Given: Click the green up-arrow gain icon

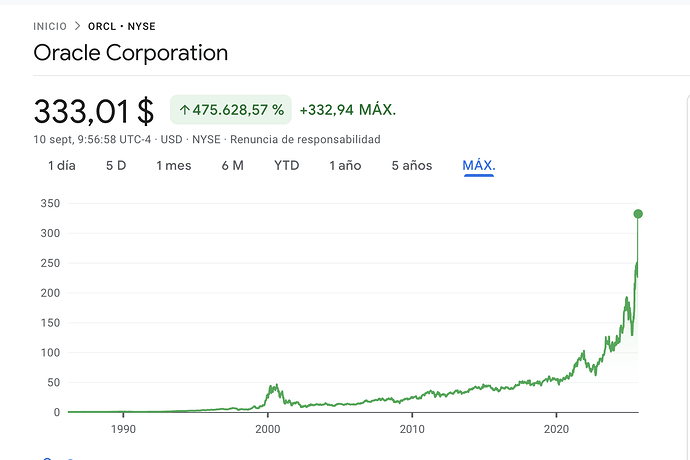Looking at the screenshot, I should pos(185,109).
